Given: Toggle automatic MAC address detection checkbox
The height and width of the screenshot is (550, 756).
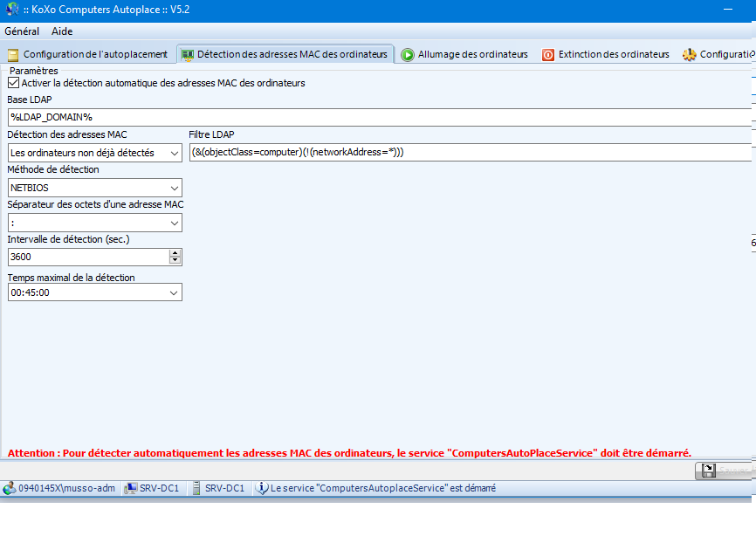Looking at the screenshot, I should pos(13,83).
